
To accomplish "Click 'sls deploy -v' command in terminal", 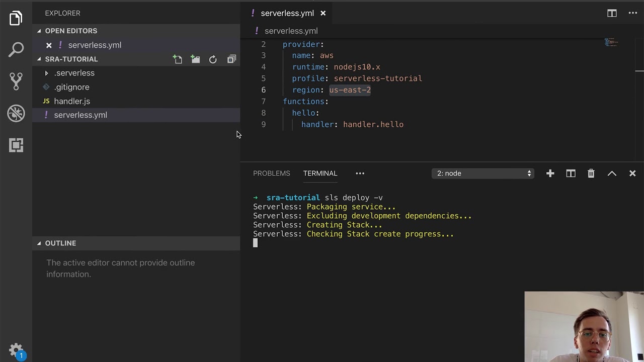I will [354, 198].
